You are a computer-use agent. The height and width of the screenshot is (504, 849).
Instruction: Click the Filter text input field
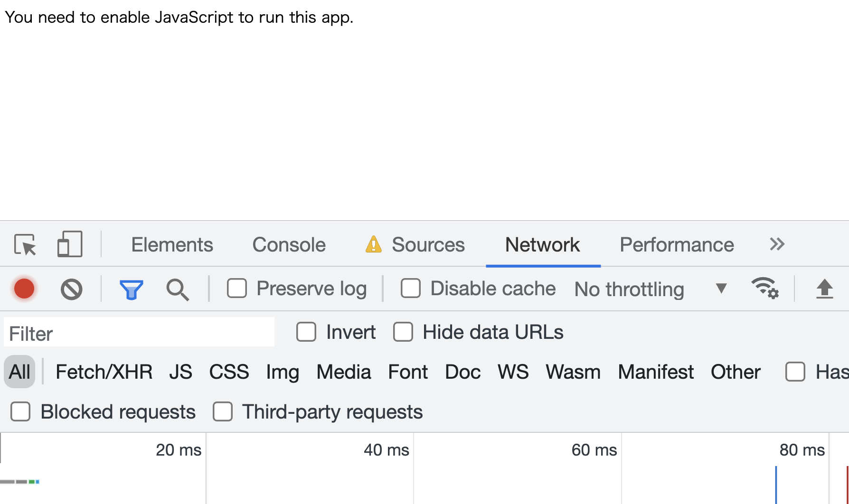point(139,333)
